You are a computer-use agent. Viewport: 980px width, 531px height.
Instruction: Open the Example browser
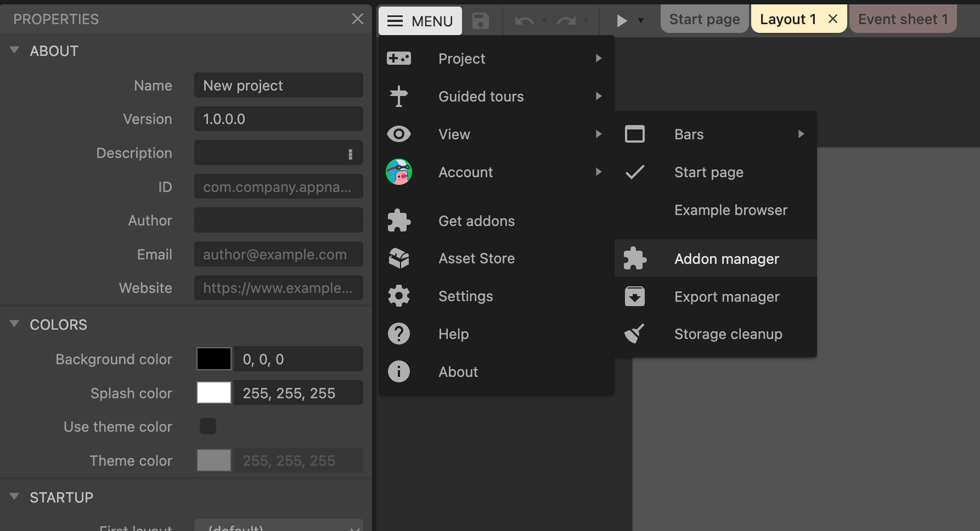coord(730,210)
